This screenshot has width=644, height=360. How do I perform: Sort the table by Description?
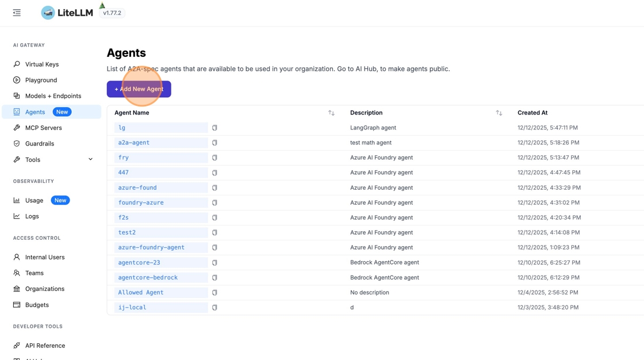pyautogui.click(x=499, y=113)
